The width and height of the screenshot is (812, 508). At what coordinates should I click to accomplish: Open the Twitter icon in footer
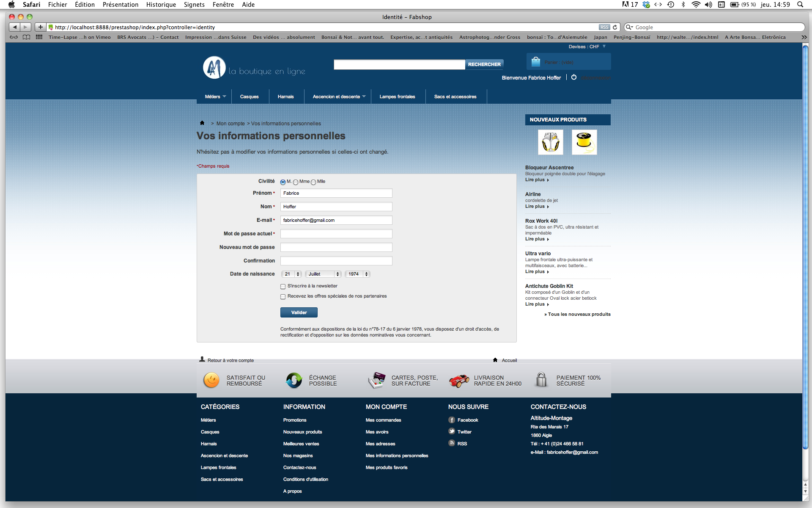(452, 431)
